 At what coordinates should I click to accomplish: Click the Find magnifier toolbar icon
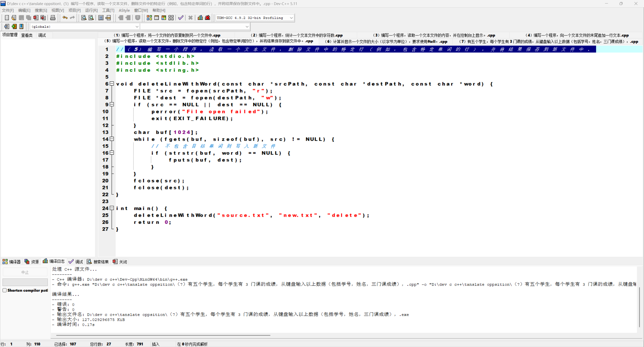[x=84, y=18]
